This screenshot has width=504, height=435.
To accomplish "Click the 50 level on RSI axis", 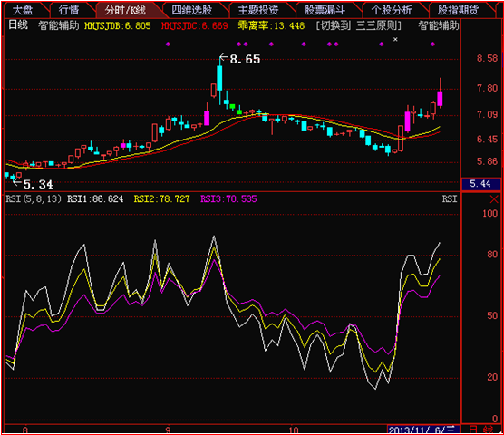I will coord(492,315).
